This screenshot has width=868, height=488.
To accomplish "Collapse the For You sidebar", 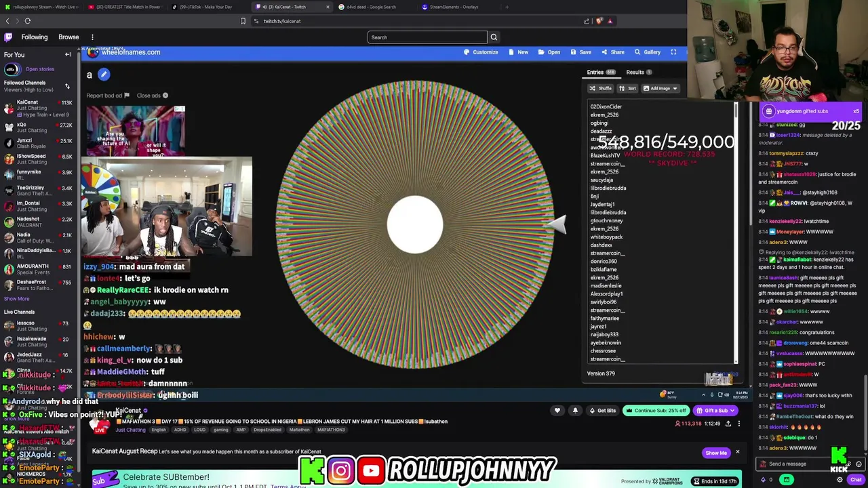I will pyautogui.click(x=68, y=55).
